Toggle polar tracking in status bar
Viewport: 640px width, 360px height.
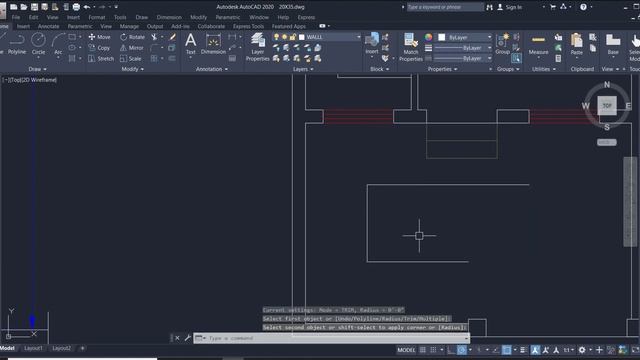coord(462,350)
